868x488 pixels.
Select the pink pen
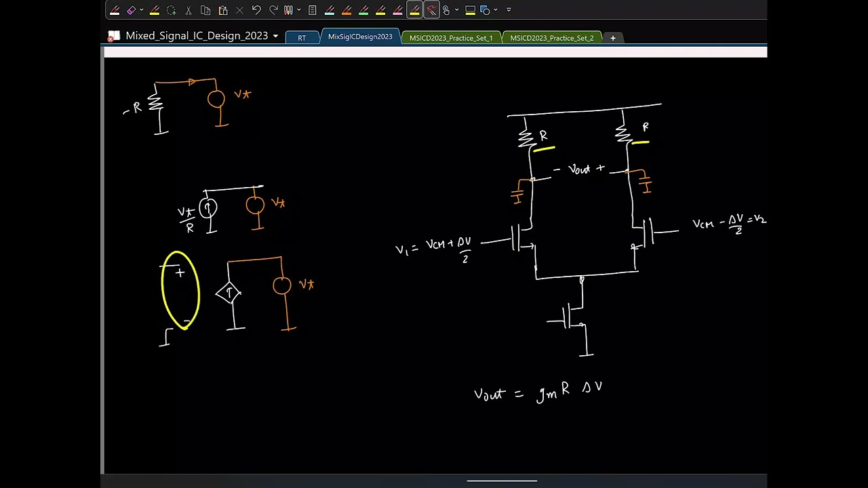click(x=397, y=10)
